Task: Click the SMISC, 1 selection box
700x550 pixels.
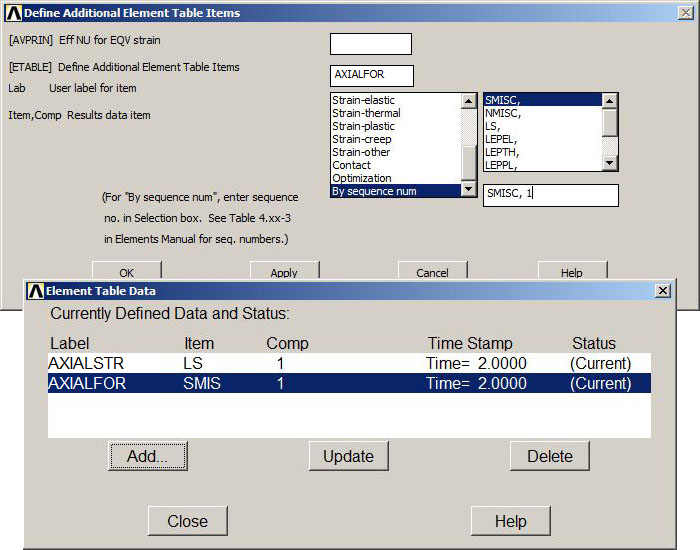Action: point(550,195)
